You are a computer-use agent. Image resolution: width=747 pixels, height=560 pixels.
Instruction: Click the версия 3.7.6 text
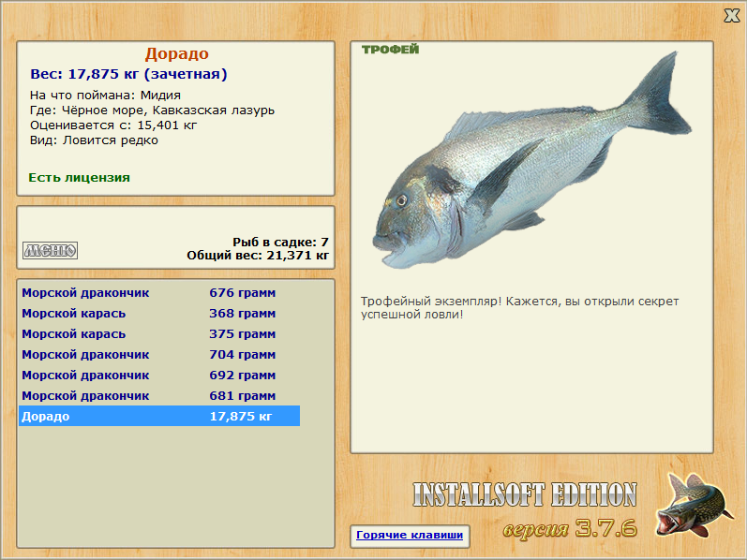pyautogui.click(x=570, y=528)
